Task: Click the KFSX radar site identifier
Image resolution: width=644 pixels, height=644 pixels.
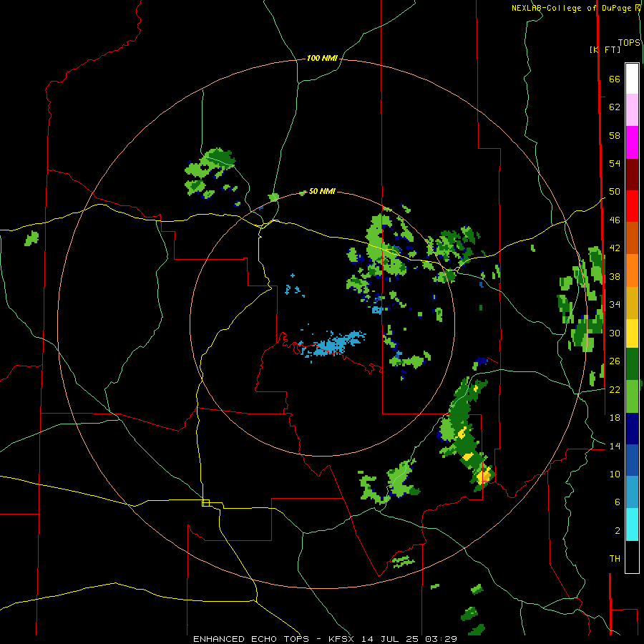Action: (x=341, y=639)
